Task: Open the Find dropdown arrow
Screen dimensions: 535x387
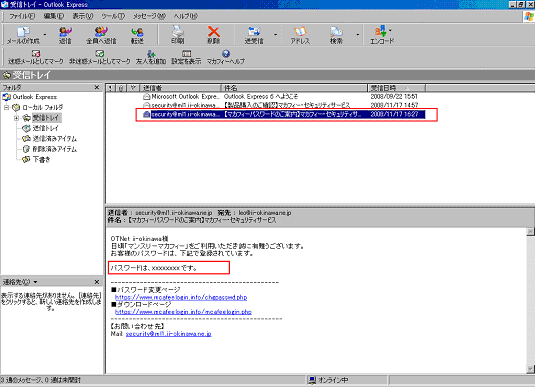Action: tap(358, 34)
